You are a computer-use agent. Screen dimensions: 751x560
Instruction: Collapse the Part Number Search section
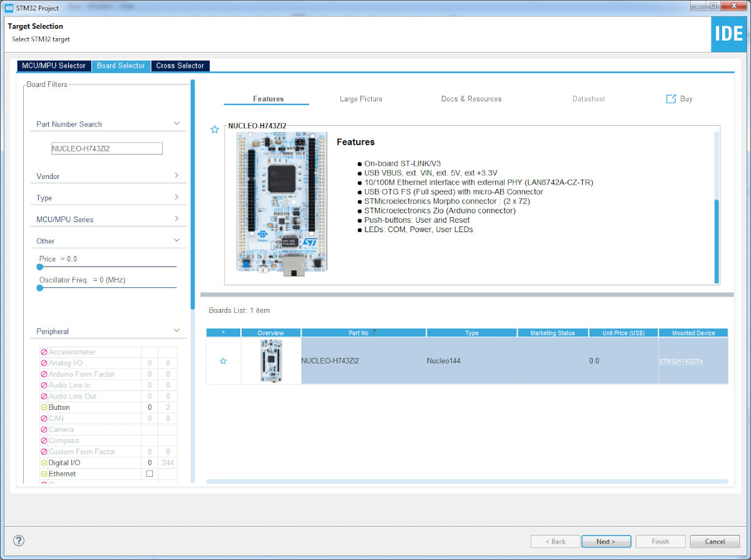(x=176, y=124)
